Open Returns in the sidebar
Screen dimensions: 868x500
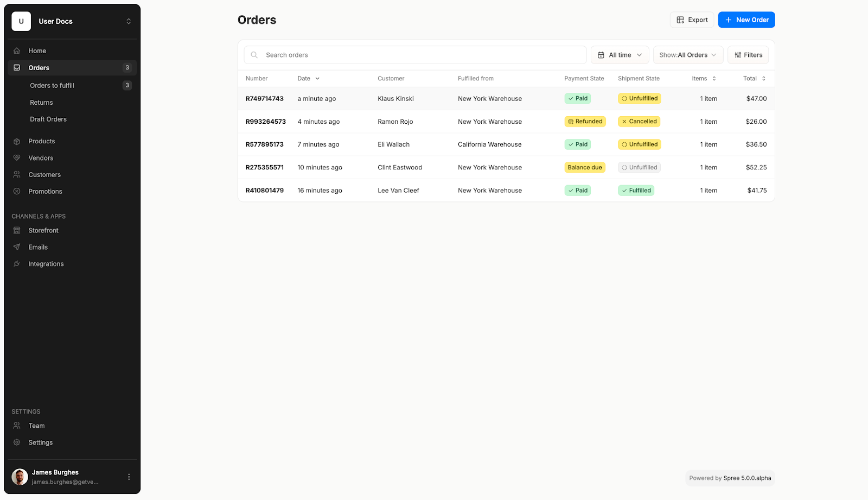click(41, 103)
